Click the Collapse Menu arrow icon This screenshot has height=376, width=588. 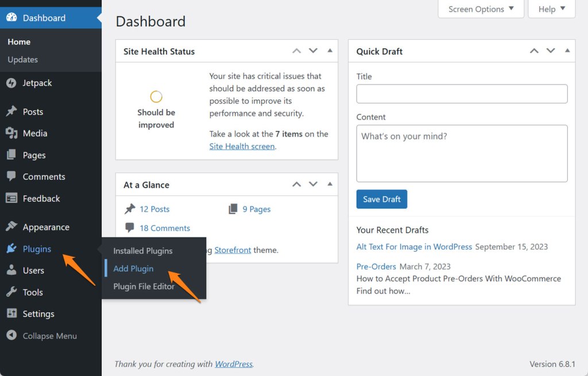click(11, 335)
